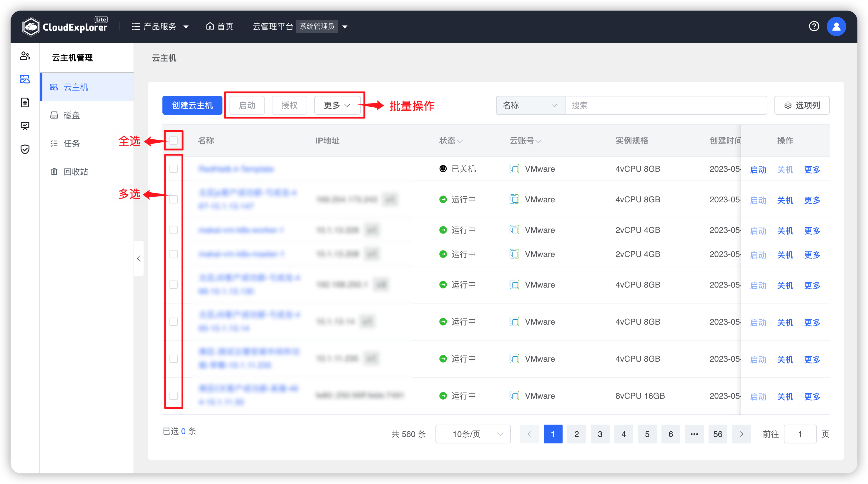Click the 云管理平台 label in the top bar

pos(272,26)
